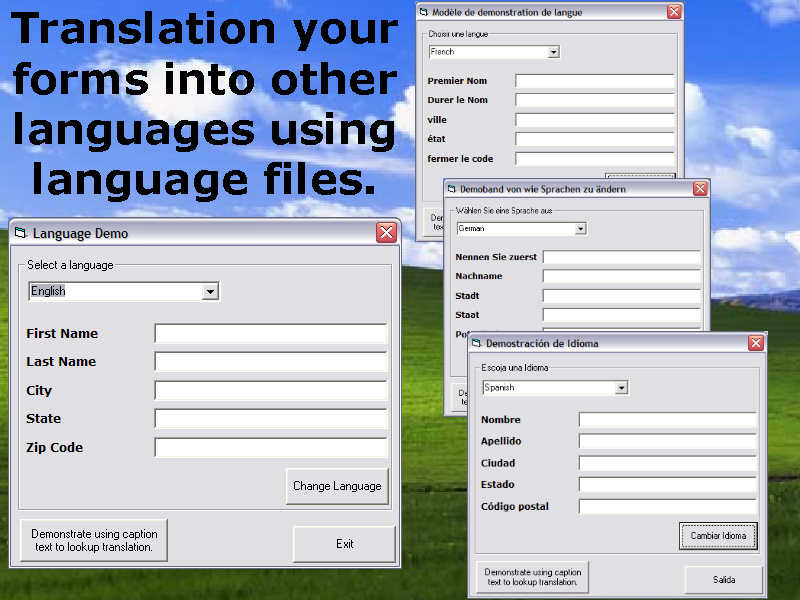Expand the French language selector
This screenshot has height=600, width=800.
[x=553, y=52]
